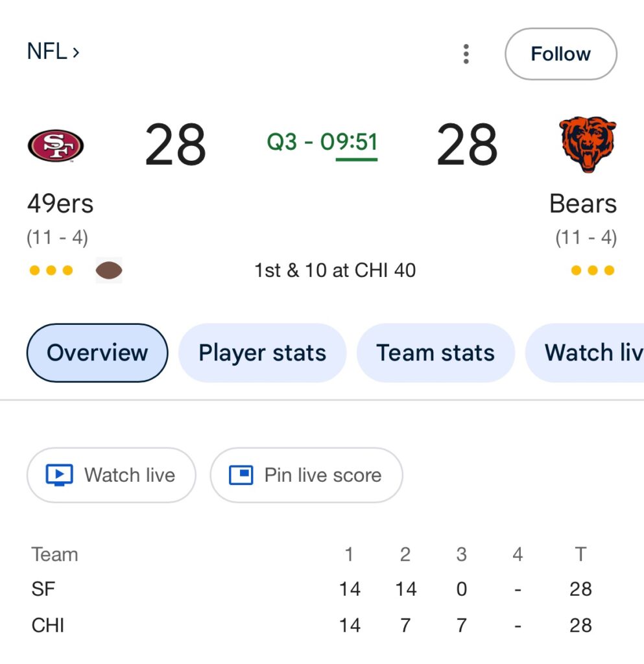Click the 49ers team name

[x=60, y=204]
